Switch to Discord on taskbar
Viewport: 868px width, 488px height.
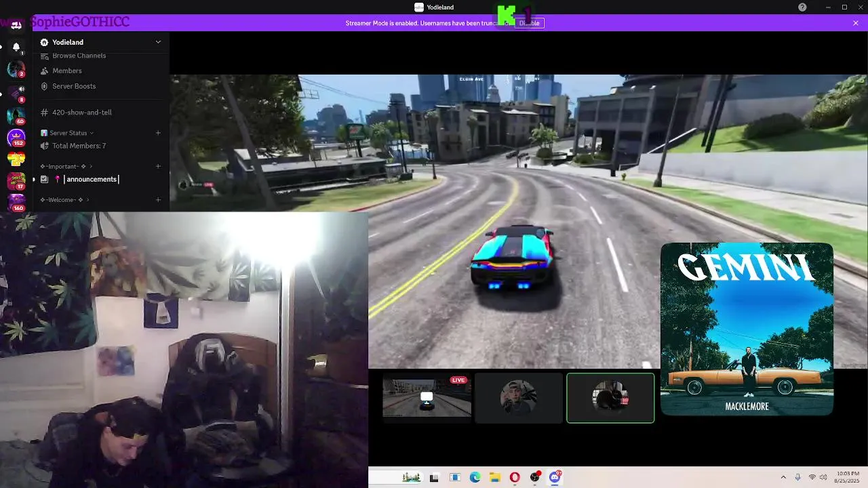point(555,477)
